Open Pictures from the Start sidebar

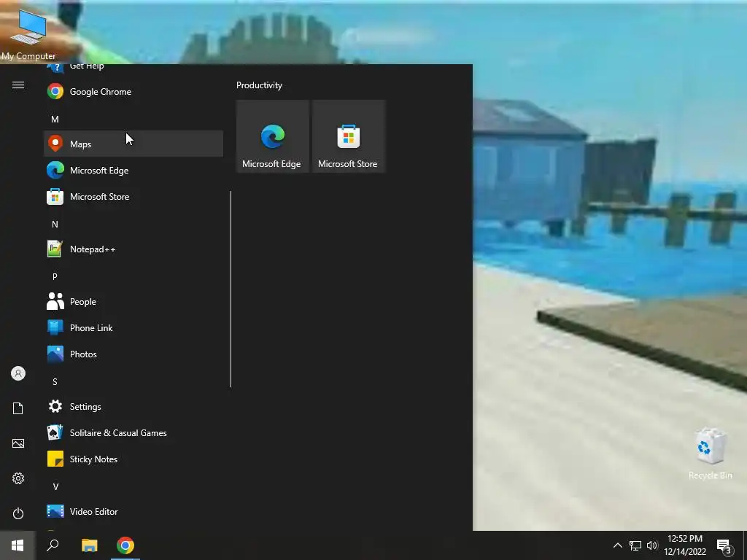[18, 443]
